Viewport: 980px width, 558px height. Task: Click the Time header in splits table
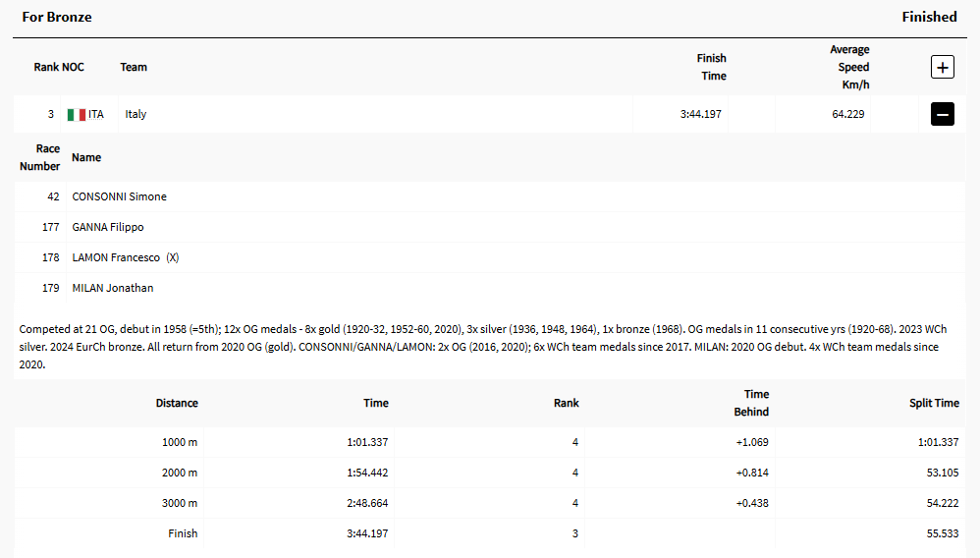click(x=376, y=403)
